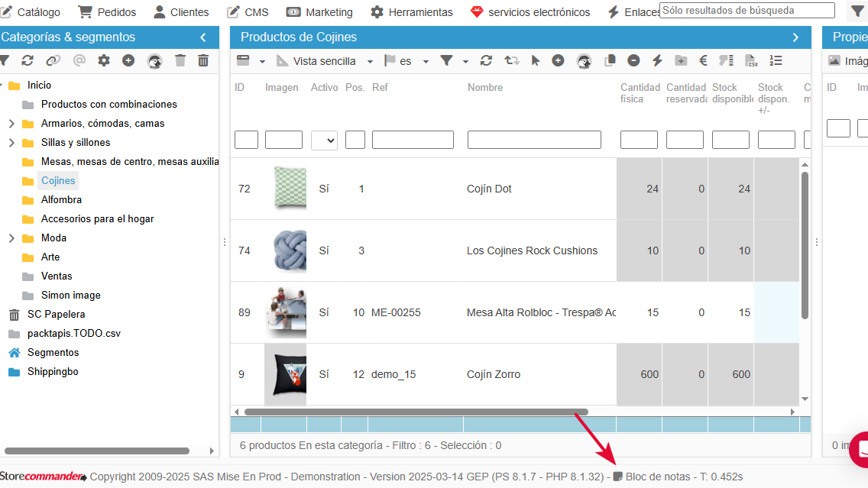The width and height of the screenshot is (868, 488).
Task: Open the Activo filter dropdown
Action: point(324,140)
